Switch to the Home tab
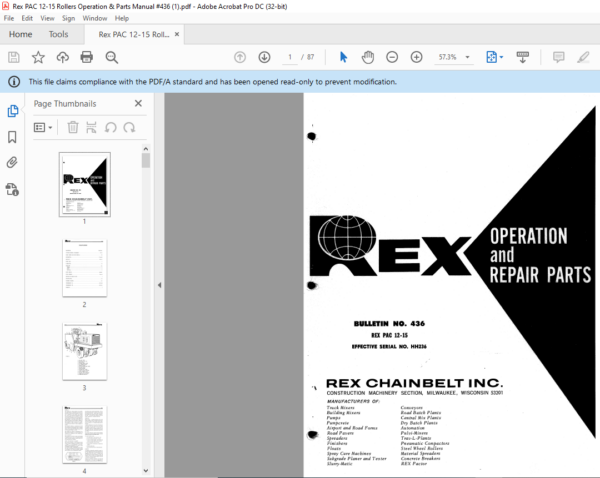 (x=21, y=34)
